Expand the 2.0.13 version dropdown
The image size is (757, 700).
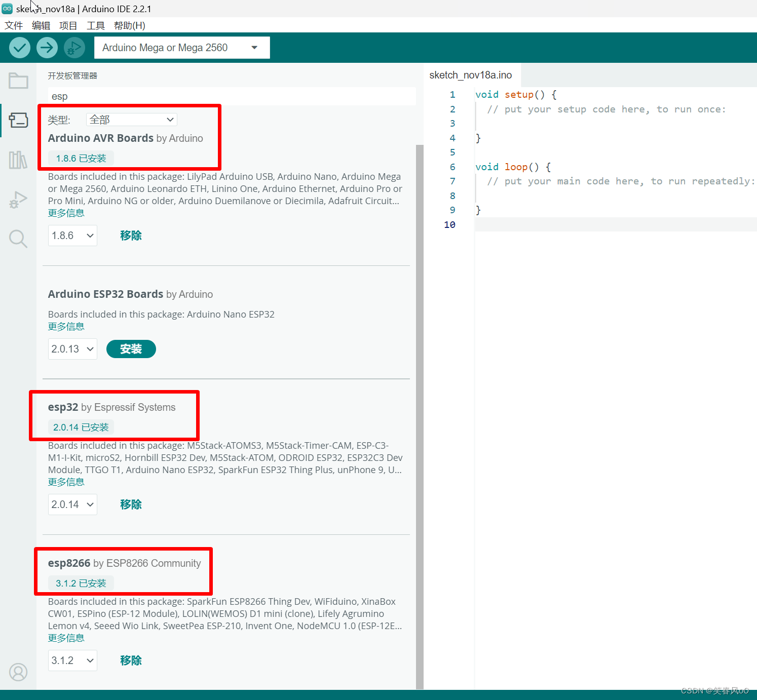[x=72, y=349]
